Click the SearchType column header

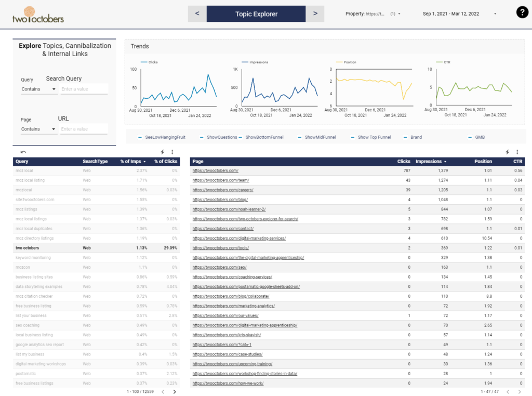tap(95, 162)
